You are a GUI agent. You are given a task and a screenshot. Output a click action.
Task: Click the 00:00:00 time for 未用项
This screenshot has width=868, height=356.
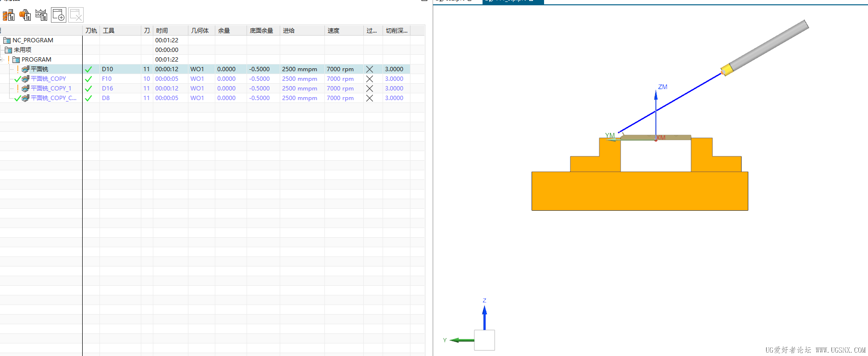tap(167, 50)
